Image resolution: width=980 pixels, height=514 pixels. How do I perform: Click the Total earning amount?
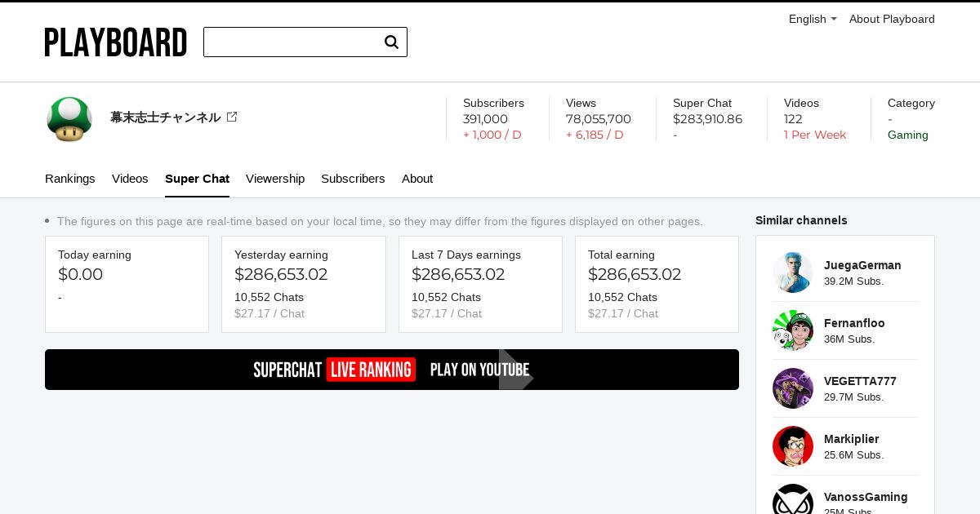pos(635,275)
